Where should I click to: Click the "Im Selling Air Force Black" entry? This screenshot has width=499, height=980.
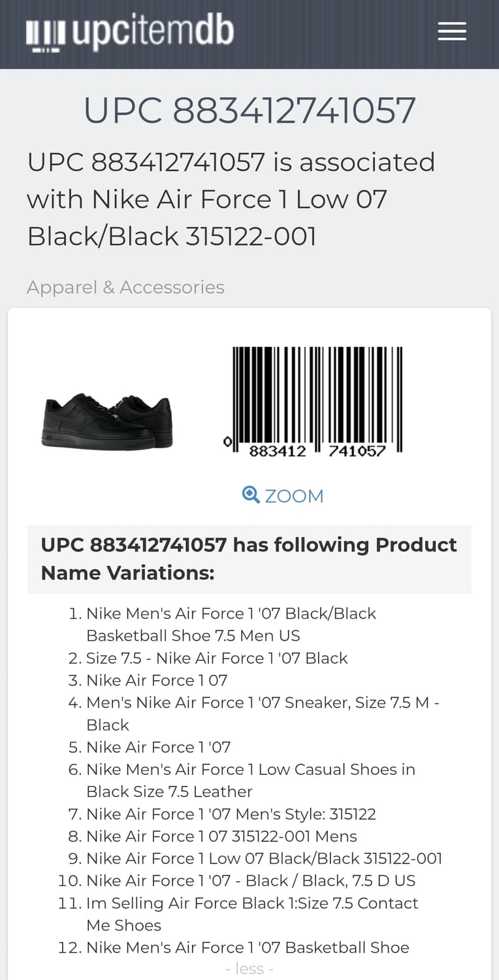[252, 914]
